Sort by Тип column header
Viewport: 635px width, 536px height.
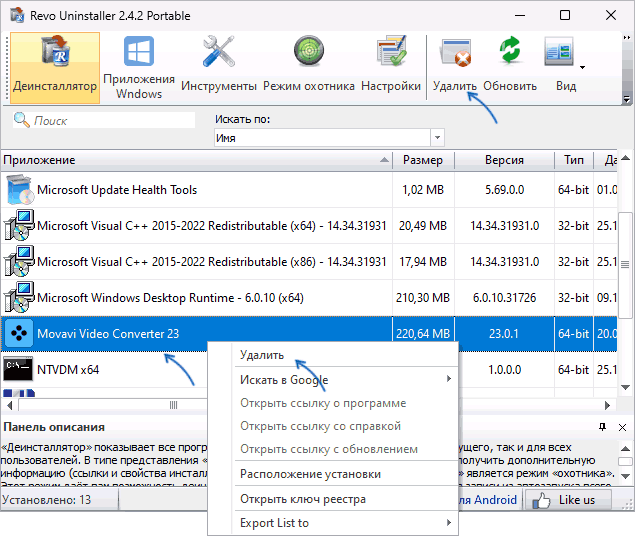(x=574, y=160)
